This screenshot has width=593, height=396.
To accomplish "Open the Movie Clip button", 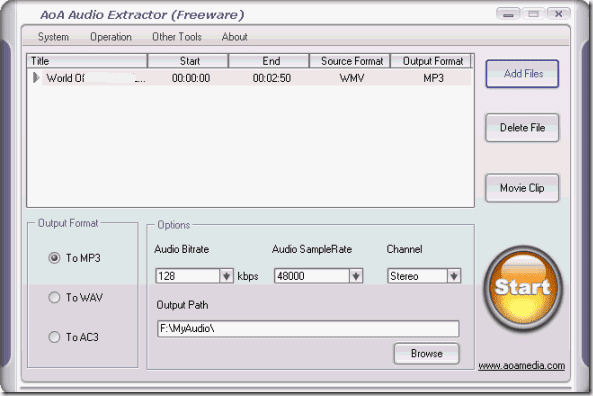I will pyautogui.click(x=522, y=188).
